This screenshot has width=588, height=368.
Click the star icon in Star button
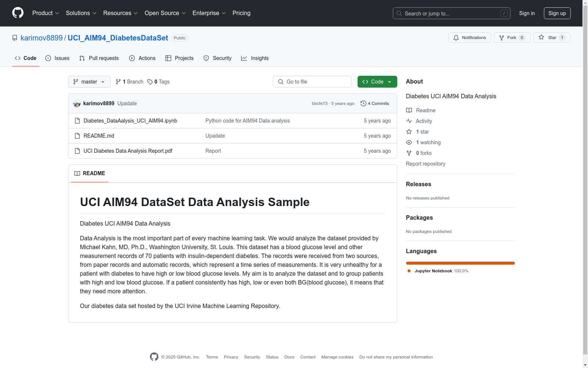click(541, 38)
